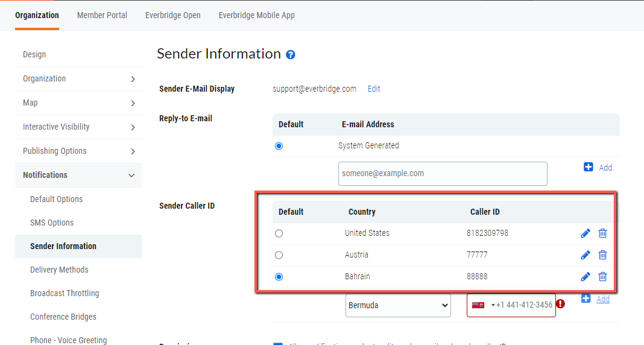
Task: Remove the Austria caller ID entry
Action: click(602, 255)
